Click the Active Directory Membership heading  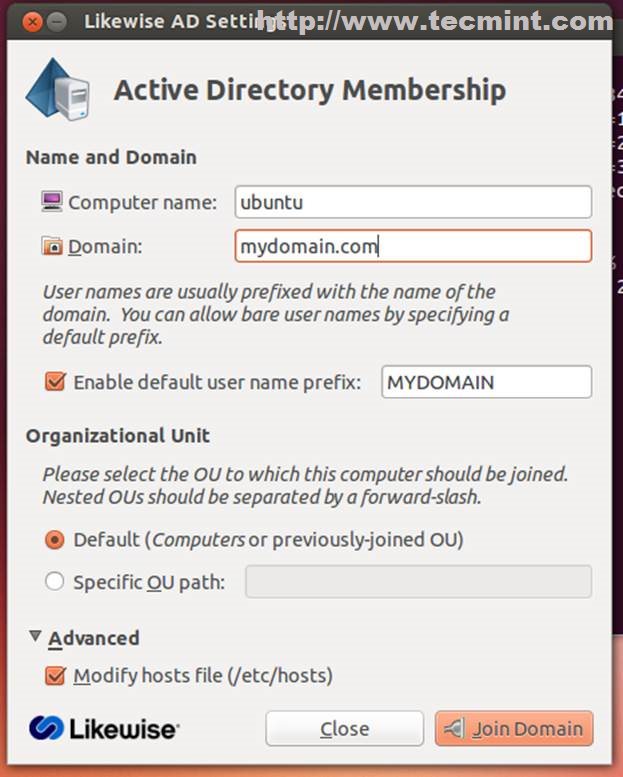[309, 90]
